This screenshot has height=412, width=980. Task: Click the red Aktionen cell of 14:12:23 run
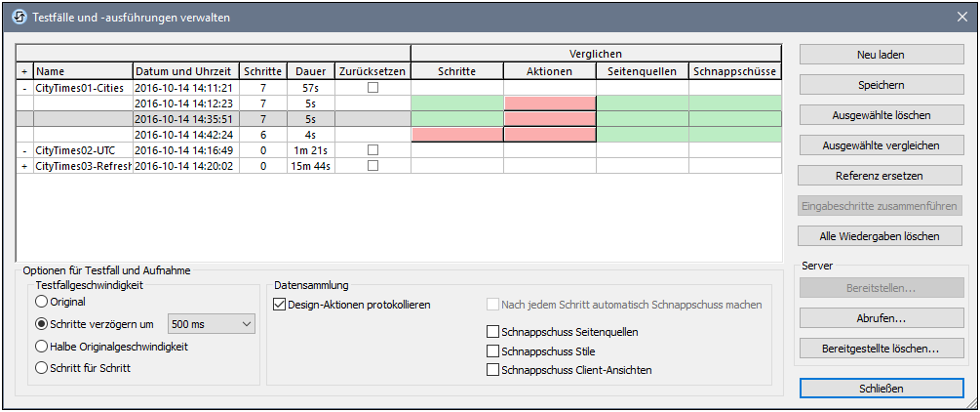[549, 103]
